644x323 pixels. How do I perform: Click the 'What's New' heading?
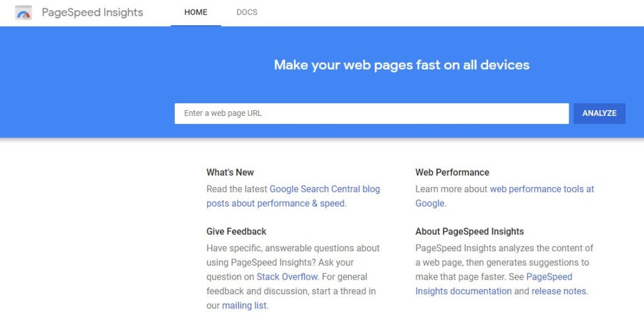[x=230, y=173]
